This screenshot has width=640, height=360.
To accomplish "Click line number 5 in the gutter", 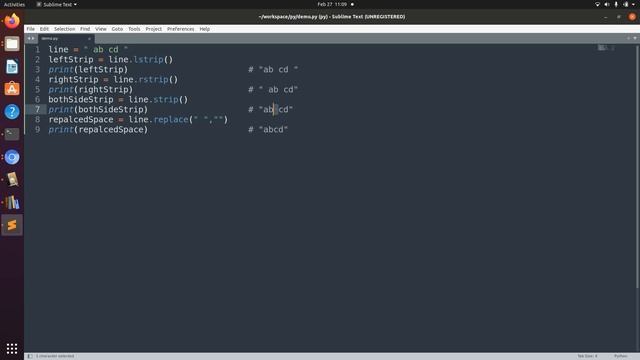I will point(37,89).
